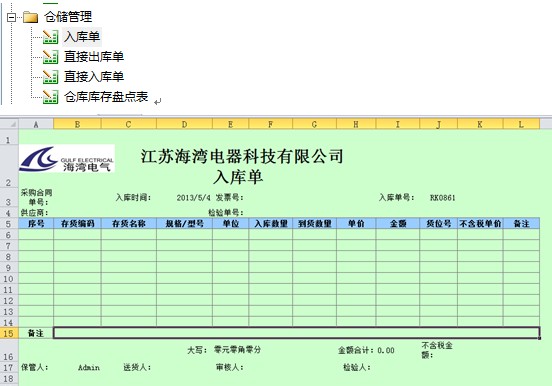Select the Admin 保管人 cell
The height and width of the screenshot is (386, 552).
[x=89, y=368]
